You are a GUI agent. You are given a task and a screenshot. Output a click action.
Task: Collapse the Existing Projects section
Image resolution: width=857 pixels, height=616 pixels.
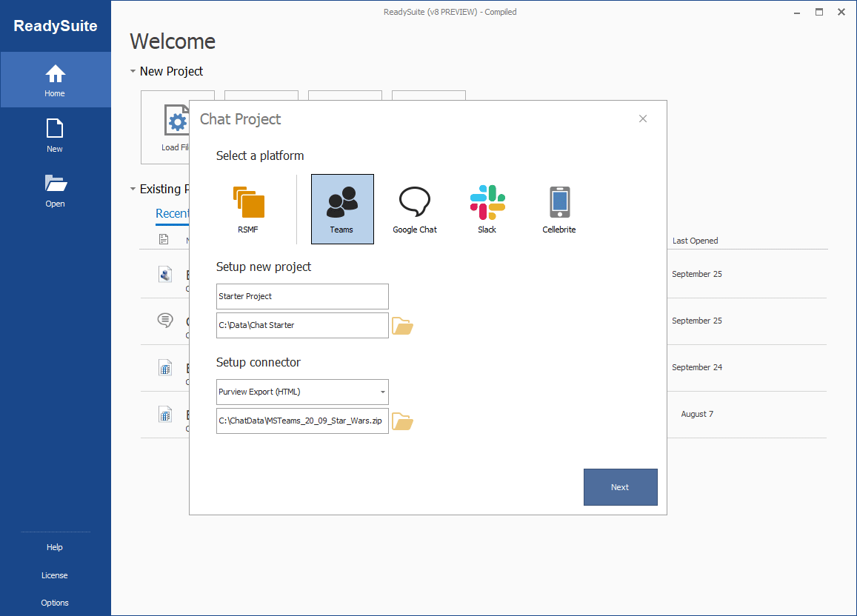point(133,189)
